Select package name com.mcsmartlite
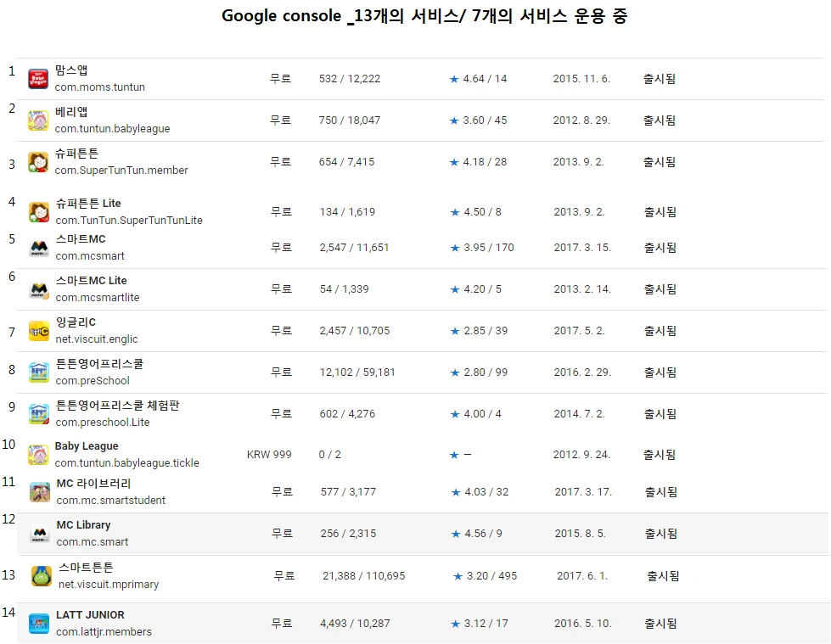The width and height of the screenshot is (831, 644). [x=98, y=298]
